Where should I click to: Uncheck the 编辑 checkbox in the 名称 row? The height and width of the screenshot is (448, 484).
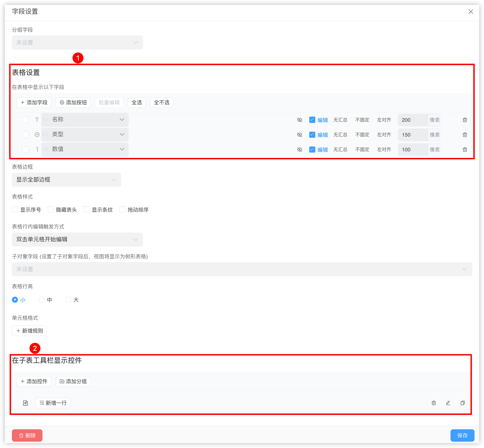312,120
